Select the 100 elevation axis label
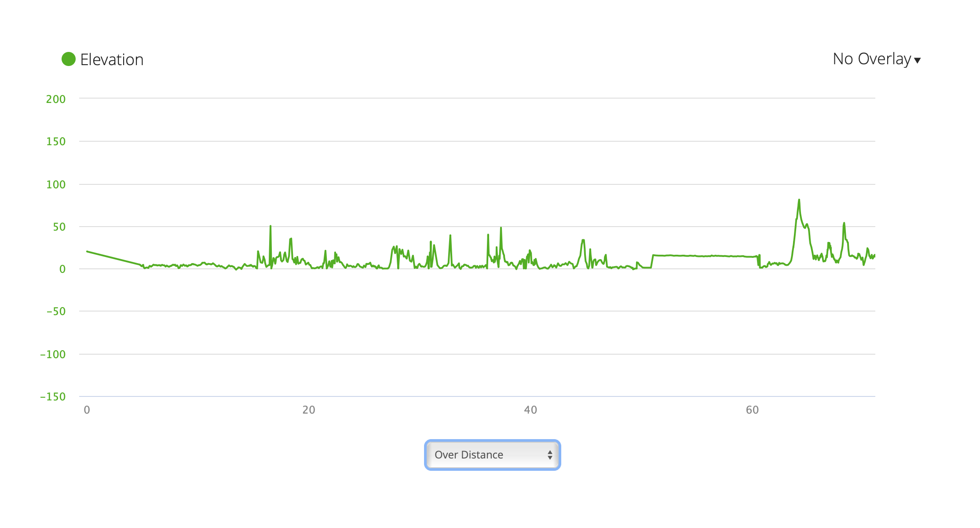Screen dimensions: 980x528 [56, 184]
